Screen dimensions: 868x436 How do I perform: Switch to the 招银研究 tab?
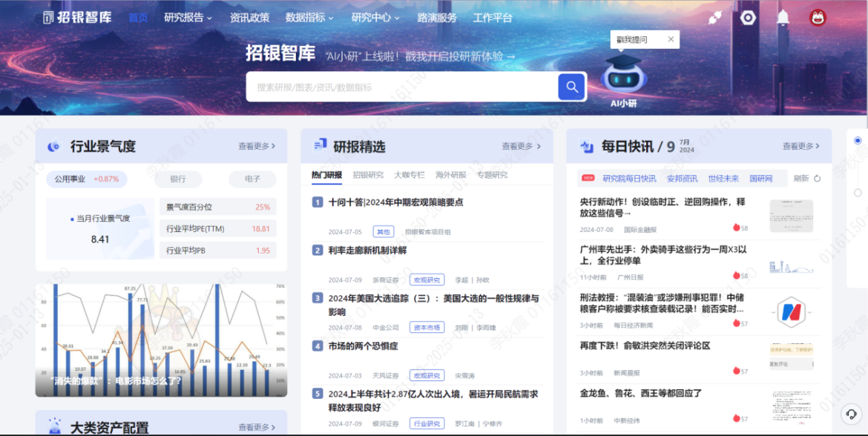(368, 175)
